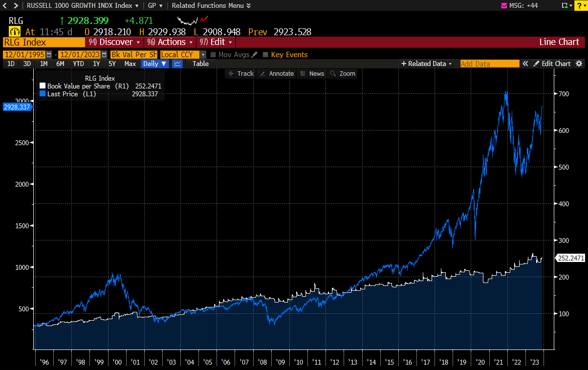Click the double left chevron collapse icon
The width and height of the screenshot is (588, 370).
(x=525, y=64)
